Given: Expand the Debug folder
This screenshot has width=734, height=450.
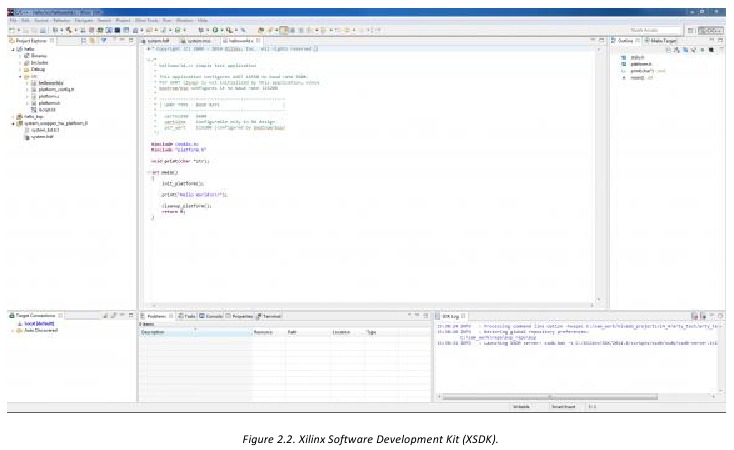Looking at the screenshot, I should [20, 69].
